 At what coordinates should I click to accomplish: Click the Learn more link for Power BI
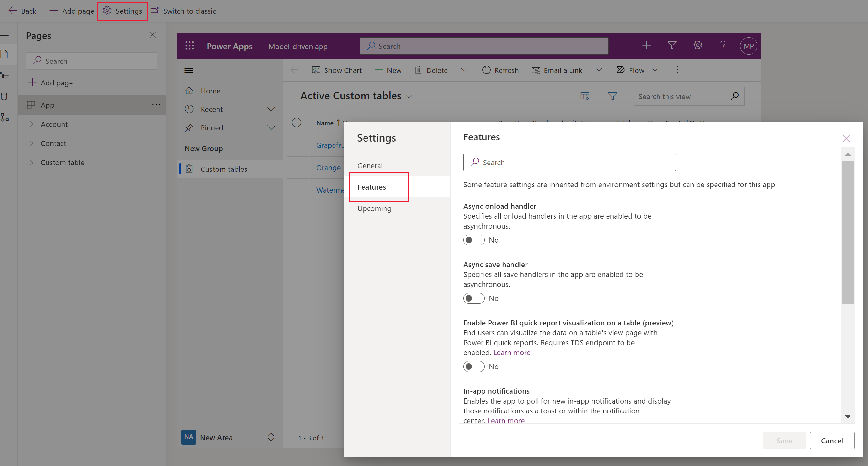tap(511, 352)
